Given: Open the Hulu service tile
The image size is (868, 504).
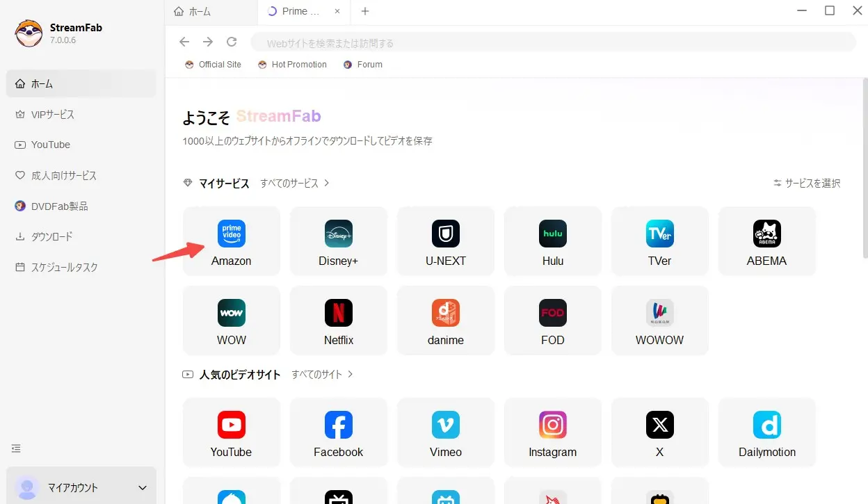Looking at the screenshot, I should [x=553, y=241].
